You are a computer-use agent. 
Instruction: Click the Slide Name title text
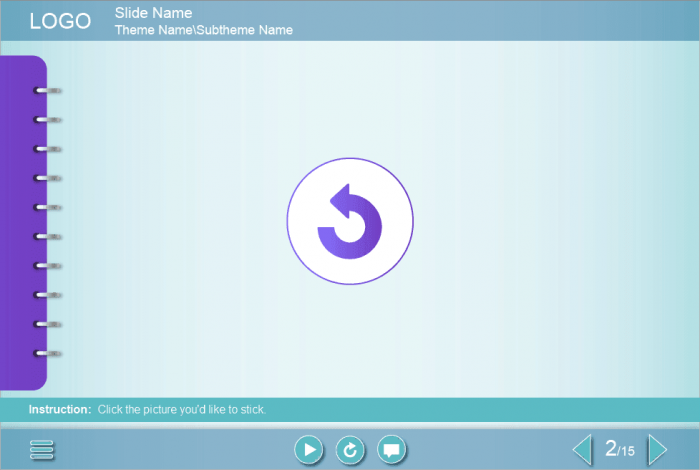pyautogui.click(x=153, y=13)
